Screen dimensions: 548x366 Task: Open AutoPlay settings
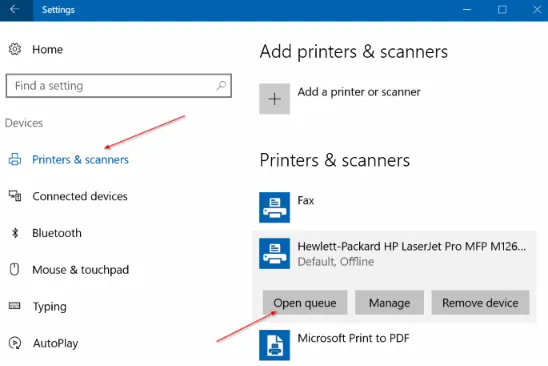coord(56,344)
